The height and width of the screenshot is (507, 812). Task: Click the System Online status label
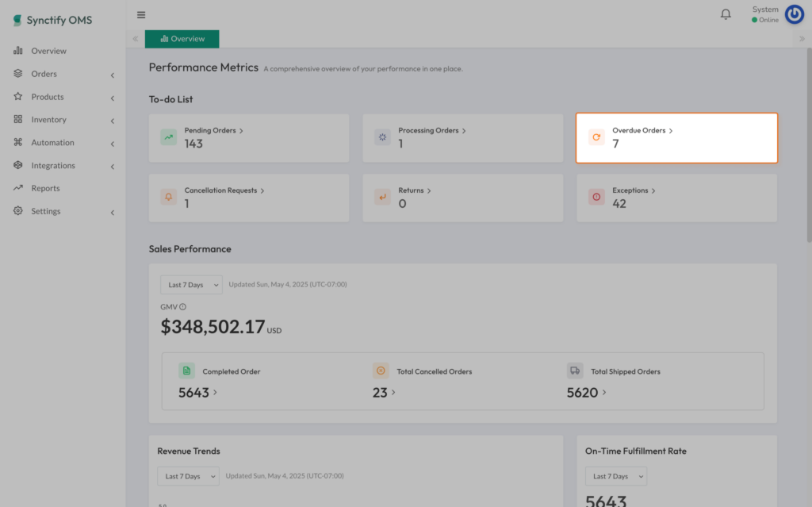(765, 20)
